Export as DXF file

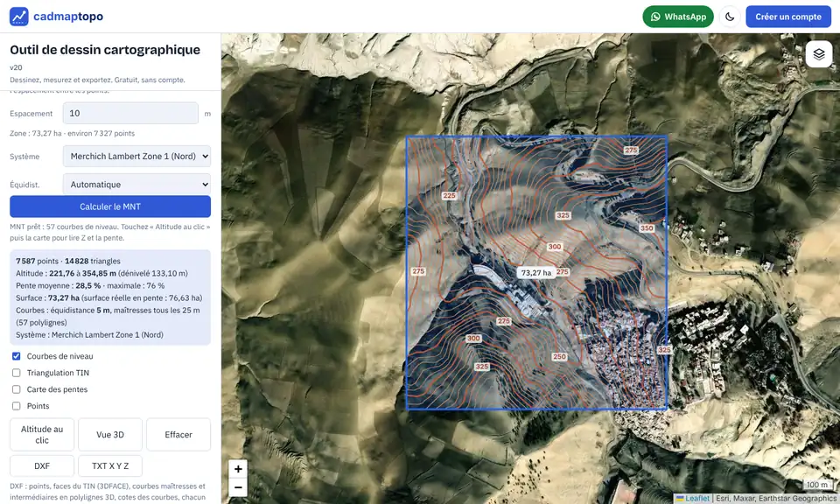click(x=42, y=466)
